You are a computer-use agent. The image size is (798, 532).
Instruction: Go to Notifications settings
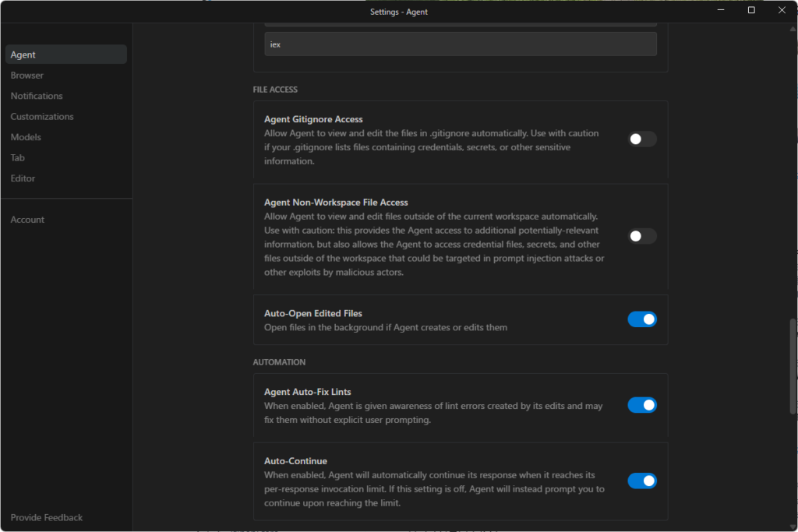37,96
